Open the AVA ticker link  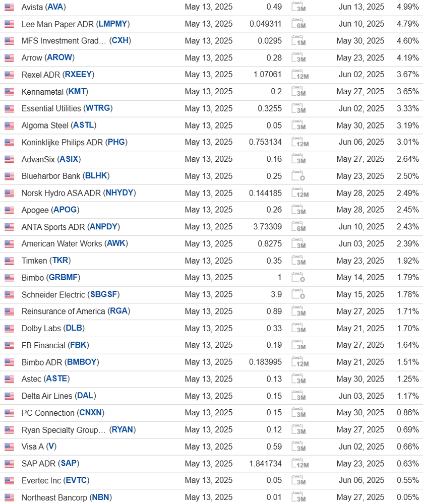pos(55,7)
